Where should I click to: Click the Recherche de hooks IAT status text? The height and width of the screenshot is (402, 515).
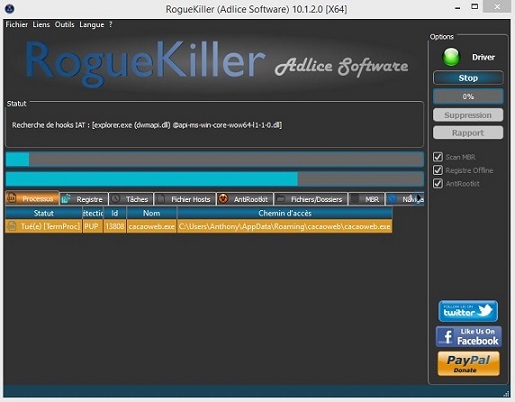click(147, 125)
